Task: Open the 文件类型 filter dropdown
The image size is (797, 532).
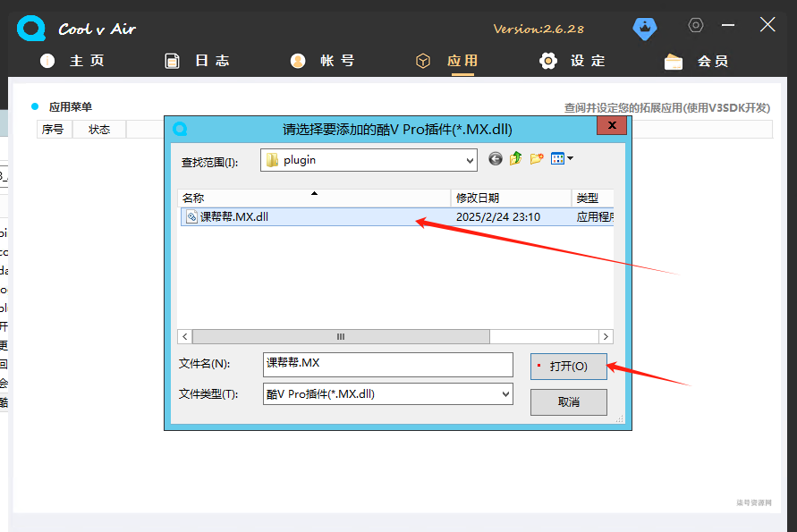Action: (505, 393)
